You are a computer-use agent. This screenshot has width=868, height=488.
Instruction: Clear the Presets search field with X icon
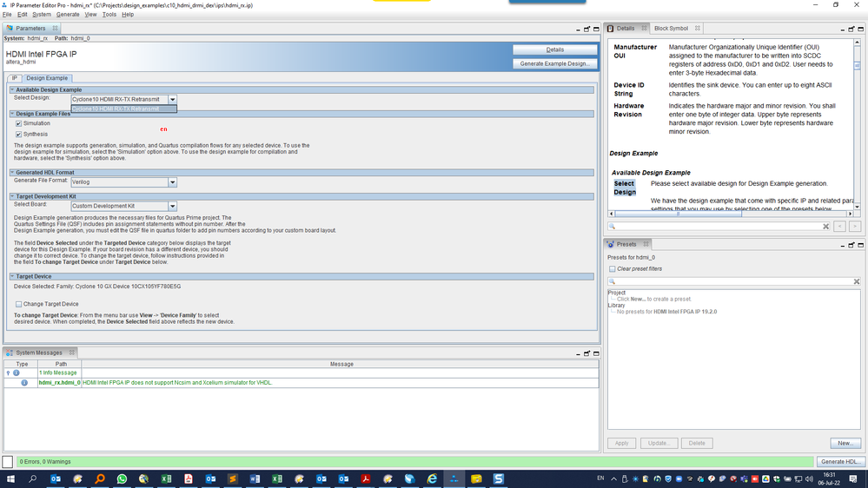pyautogui.click(x=857, y=281)
